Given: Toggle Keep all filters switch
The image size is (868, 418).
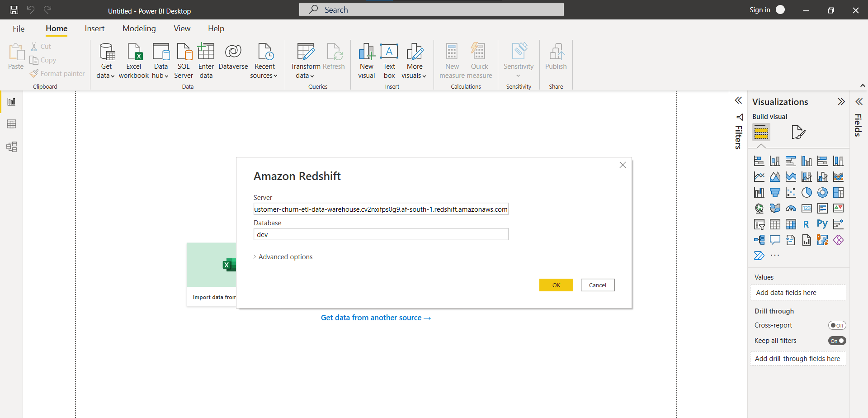Looking at the screenshot, I should (x=837, y=341).
